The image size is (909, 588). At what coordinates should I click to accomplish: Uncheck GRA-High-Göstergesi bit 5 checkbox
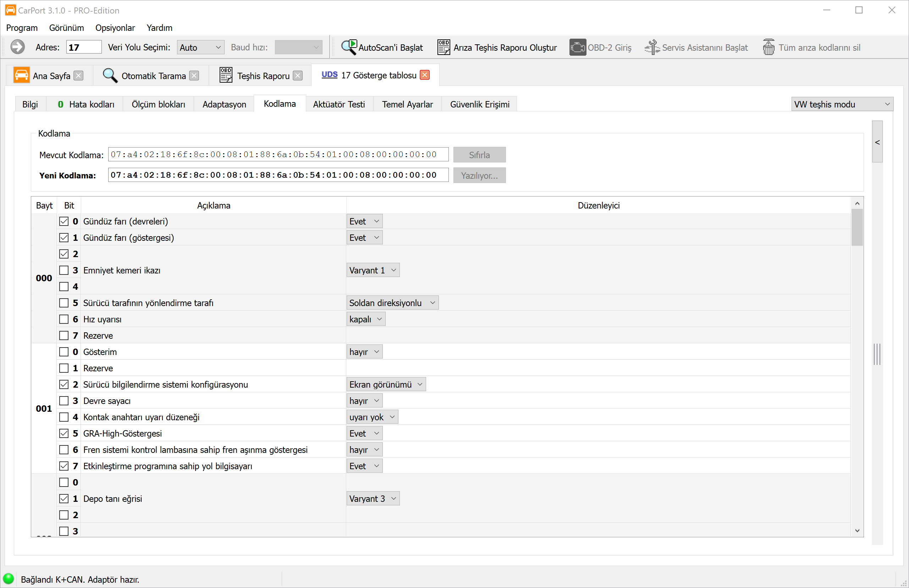64,433
